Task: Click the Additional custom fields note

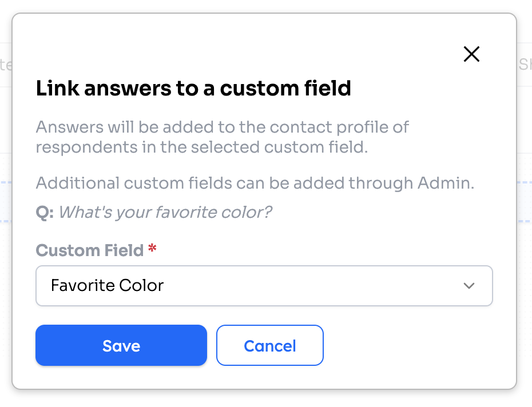Action: (255, 183)
